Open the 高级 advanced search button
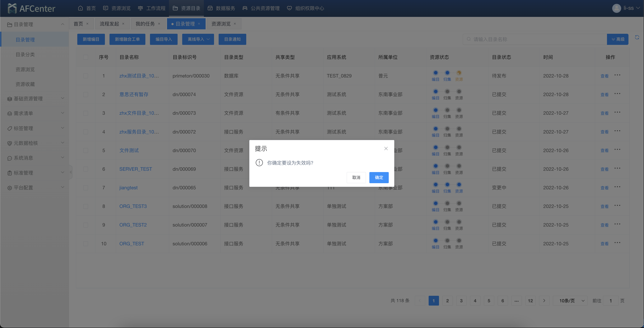This screenshot has width=644, height=328. click(x=618, y=39)
